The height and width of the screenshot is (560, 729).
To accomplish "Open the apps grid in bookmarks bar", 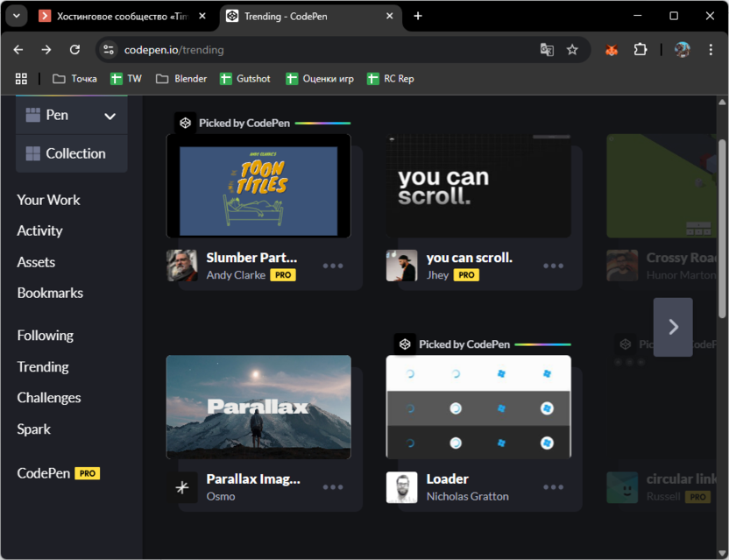I will pos(21,79).
